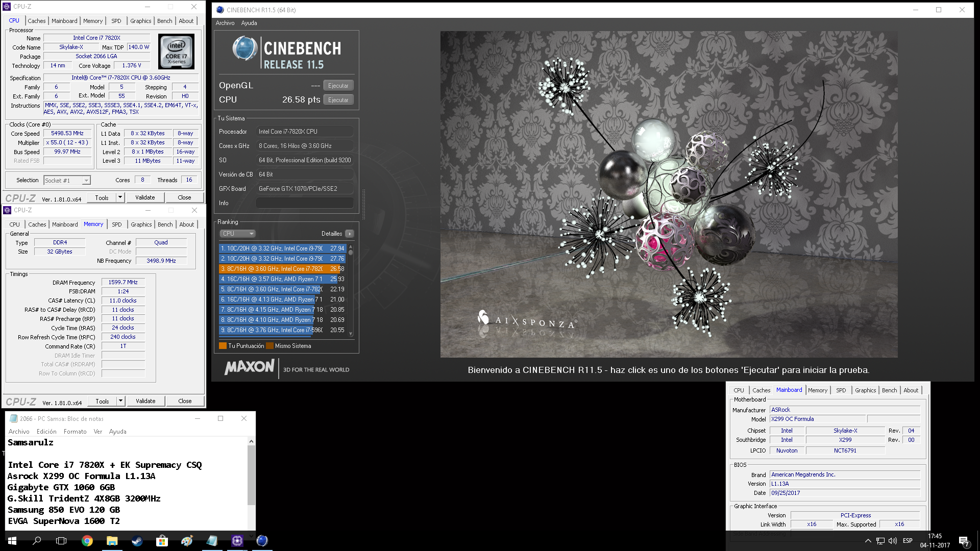Click ESP input language indicator
Image resolution: width=980 pixels, height=551 pixels.
point(908,541)
